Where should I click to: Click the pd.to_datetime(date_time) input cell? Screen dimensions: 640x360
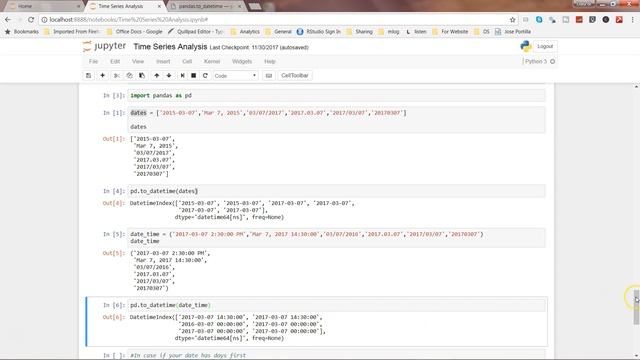tap(336, 305)
